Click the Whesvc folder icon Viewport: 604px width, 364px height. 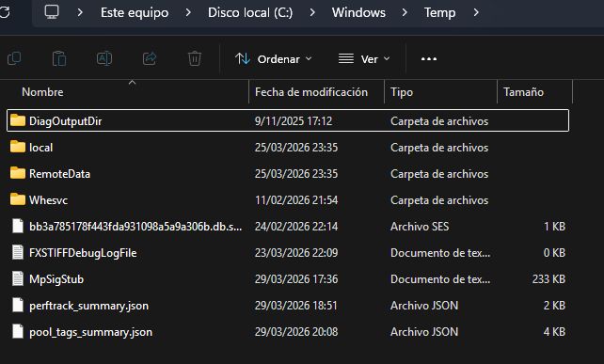pos(18,199)
